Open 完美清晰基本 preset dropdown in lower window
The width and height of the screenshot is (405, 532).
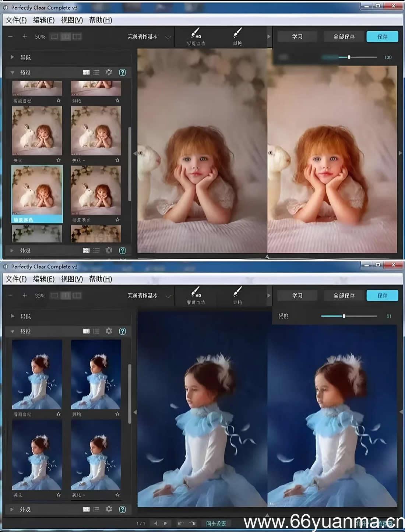(149, 296)
